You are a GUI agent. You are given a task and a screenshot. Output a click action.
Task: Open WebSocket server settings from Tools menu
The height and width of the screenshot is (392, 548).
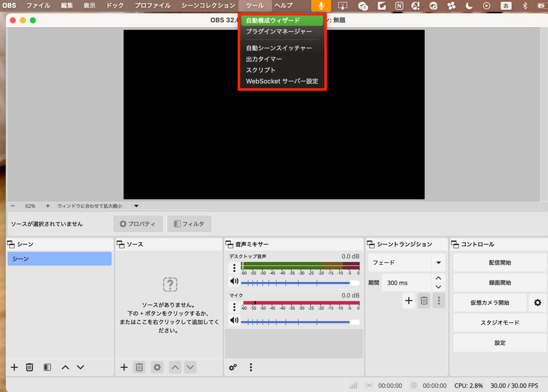[x=282, y=81]
